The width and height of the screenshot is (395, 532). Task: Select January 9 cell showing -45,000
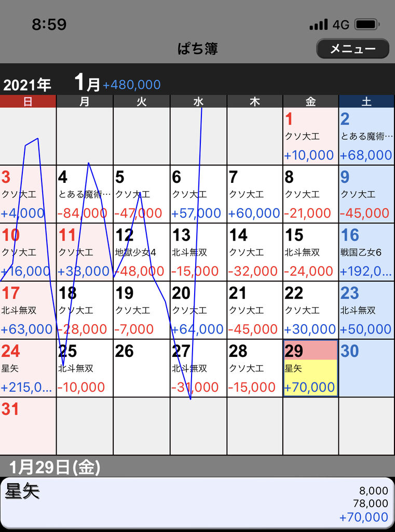367,194
